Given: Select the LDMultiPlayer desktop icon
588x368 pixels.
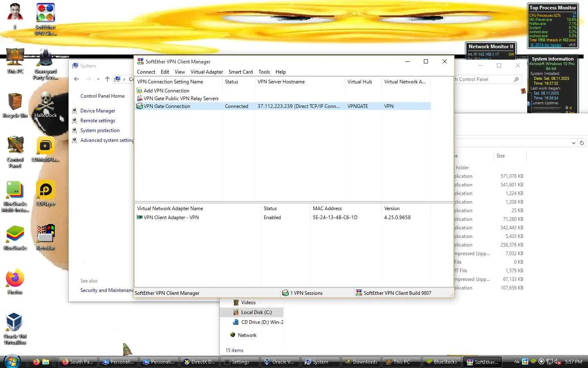Looking at the screenshot, I should tap(45, 149).
